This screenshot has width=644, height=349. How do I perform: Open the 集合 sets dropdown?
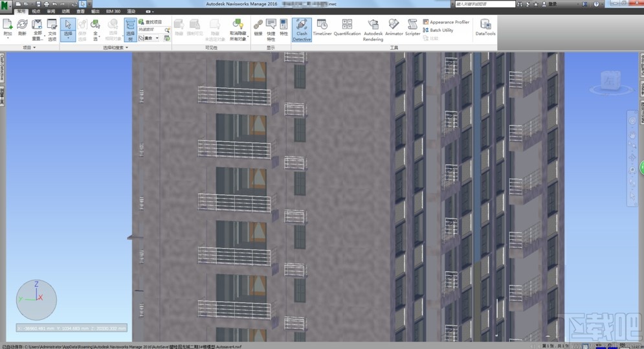pos(152,38)
